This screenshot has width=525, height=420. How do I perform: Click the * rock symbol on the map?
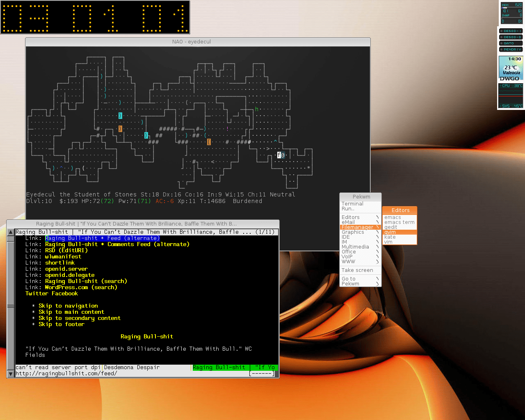click(x=308, y=168)
